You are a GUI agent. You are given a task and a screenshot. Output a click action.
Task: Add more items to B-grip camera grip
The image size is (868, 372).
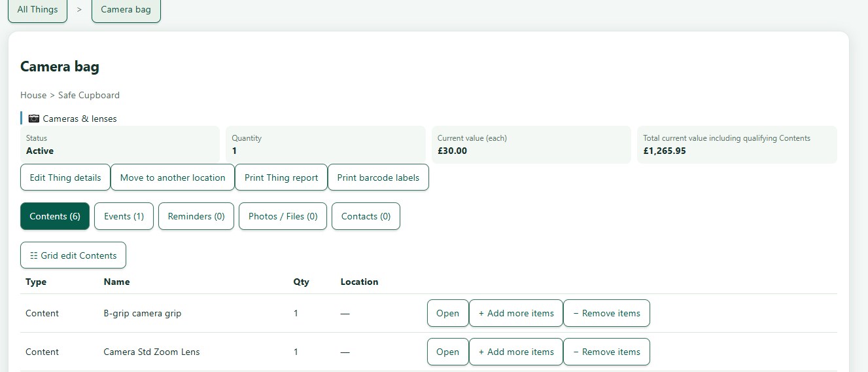pyautogui.click(x=516, y=313)
